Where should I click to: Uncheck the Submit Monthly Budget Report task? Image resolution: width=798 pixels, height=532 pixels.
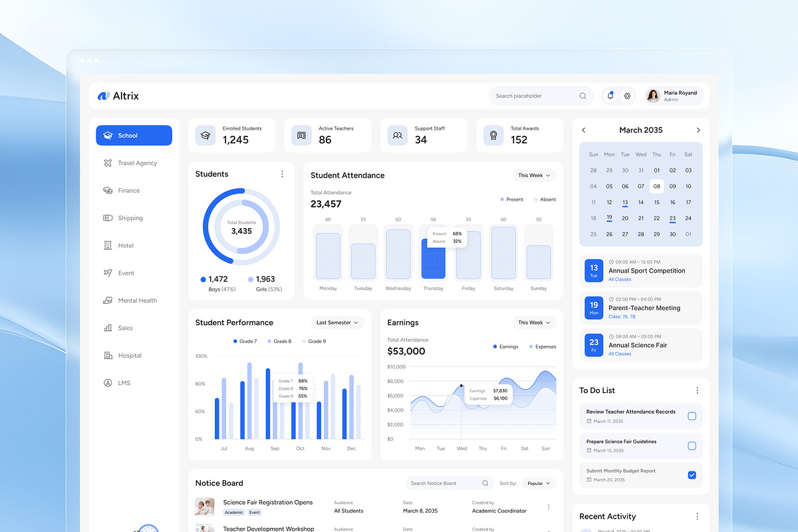tap(692, 475)
